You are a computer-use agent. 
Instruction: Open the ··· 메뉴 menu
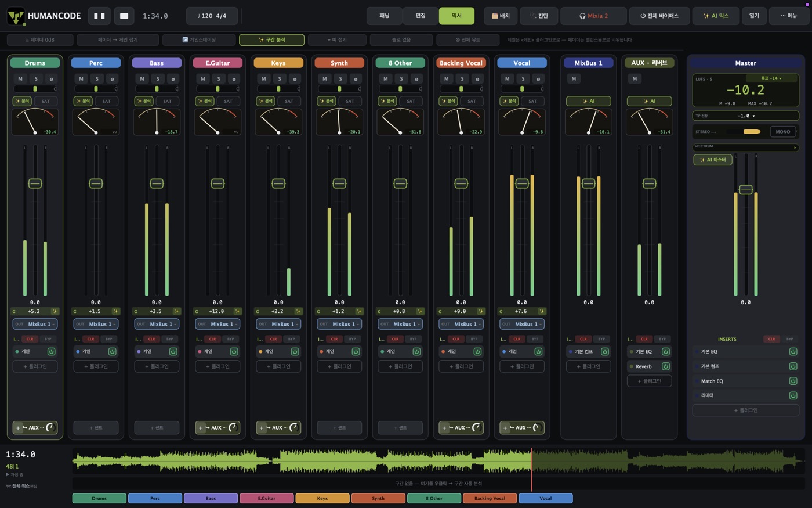(x=789, y=16)
